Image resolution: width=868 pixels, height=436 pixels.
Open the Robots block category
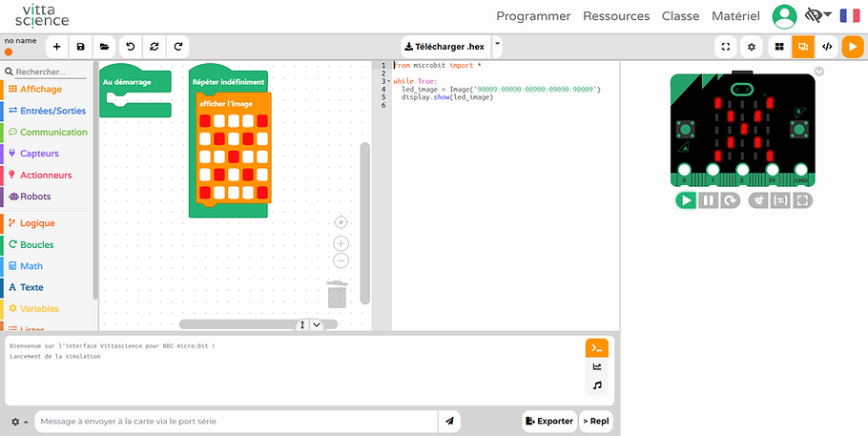tap(30, 197)
